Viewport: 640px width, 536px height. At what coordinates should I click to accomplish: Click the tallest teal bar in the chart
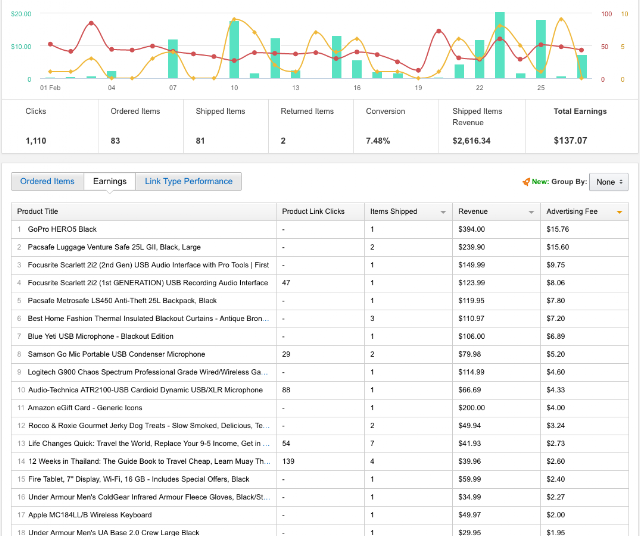click(499, 45)
